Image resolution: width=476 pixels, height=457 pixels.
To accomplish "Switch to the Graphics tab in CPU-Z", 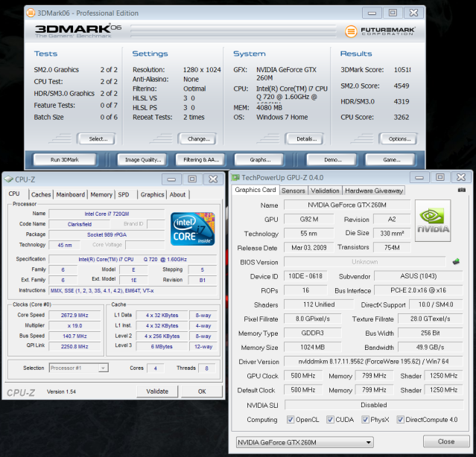I will 153,195.
